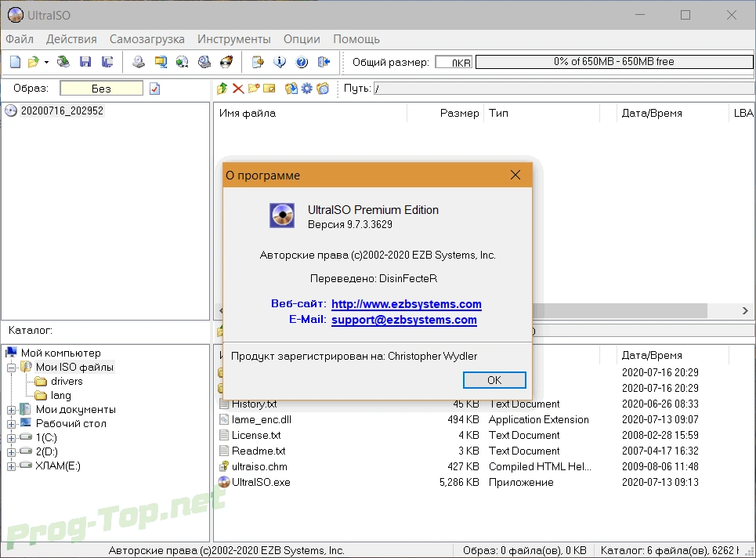Click the Open file folder icon
Screen dimensions: 756x558
coord(33,62)
